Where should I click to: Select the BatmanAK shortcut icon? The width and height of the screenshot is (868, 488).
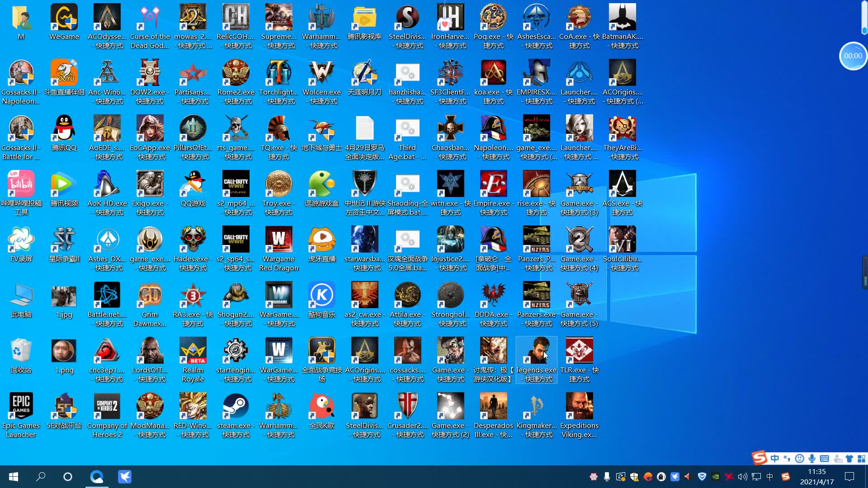pyautogui.click(x=623, y=26)
